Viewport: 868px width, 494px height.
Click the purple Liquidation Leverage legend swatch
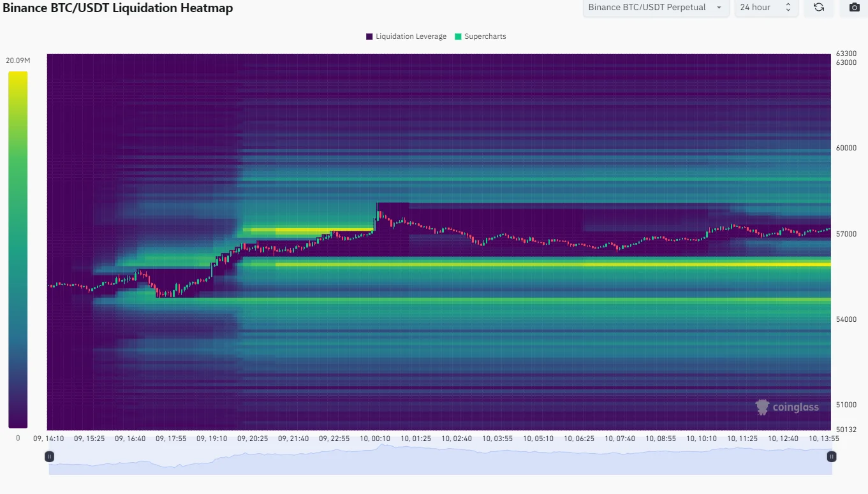click(369, 36)
